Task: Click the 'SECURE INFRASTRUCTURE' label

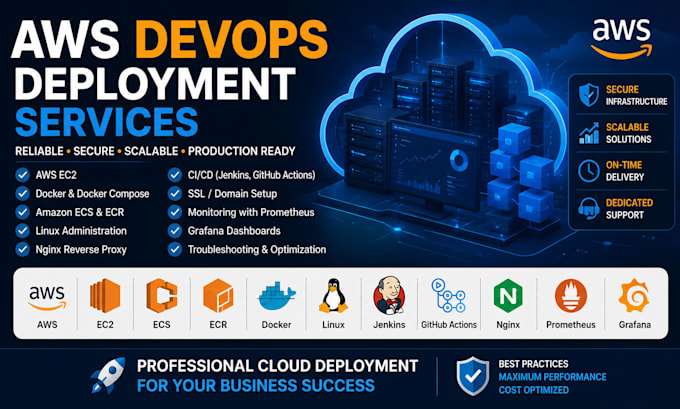Action: click(637, 95)
